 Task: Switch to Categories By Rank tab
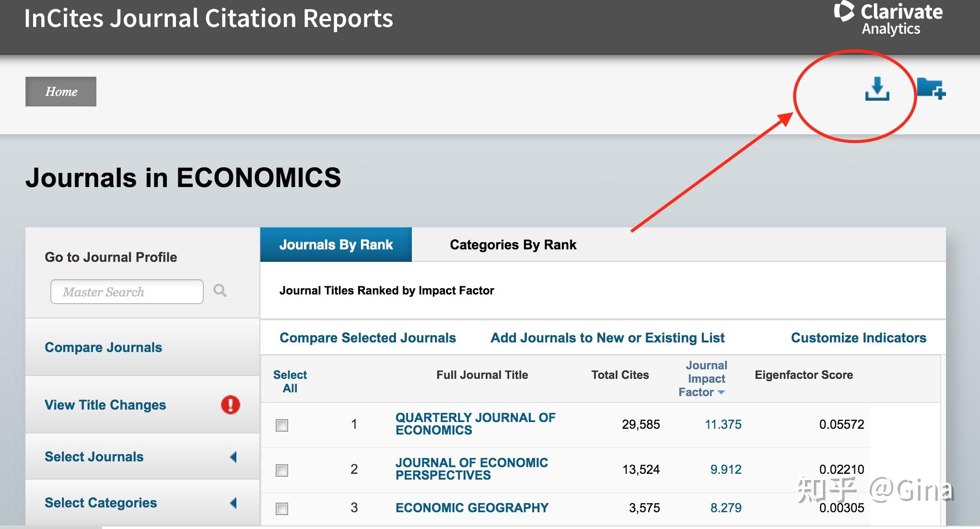(513, 245)
